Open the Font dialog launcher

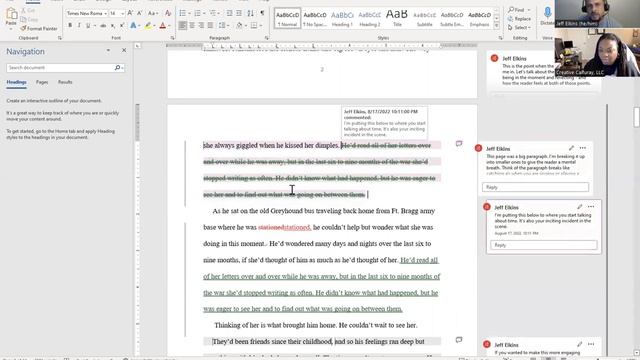click(x=172, y=38)
